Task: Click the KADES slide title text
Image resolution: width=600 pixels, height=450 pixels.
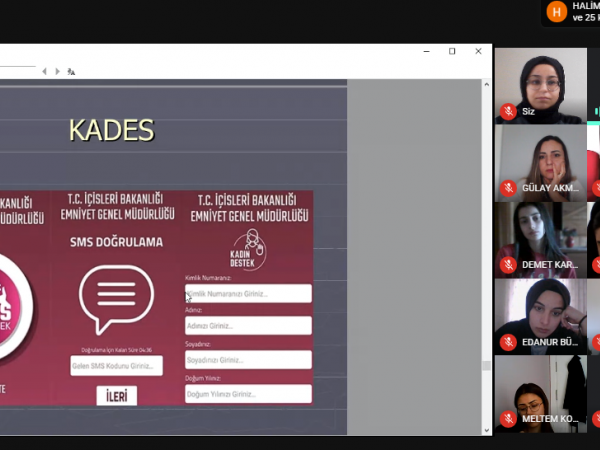Action: click(x=112, y=130)
